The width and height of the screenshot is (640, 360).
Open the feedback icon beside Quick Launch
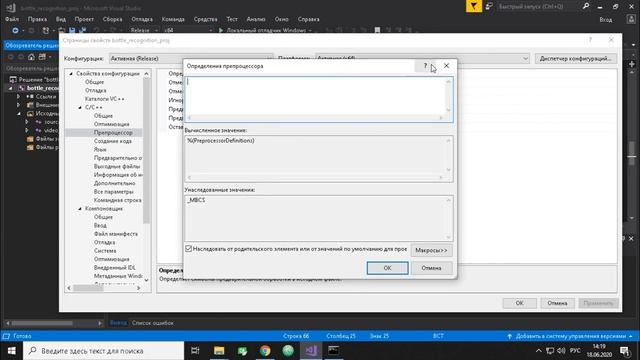tap(489, 7)
